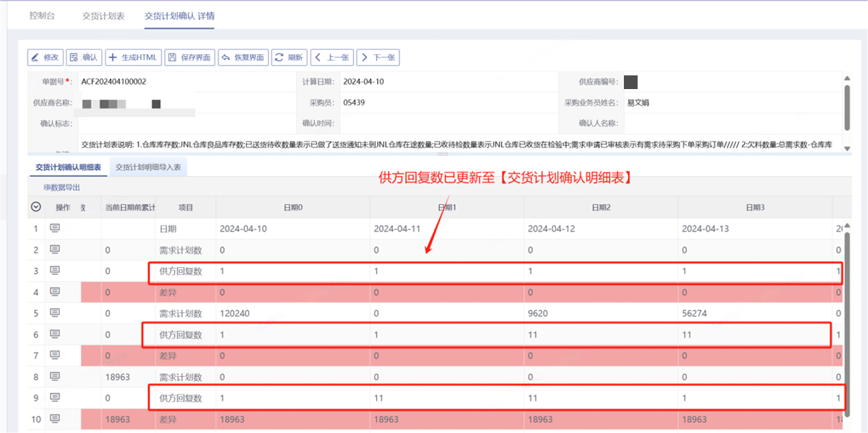Expand the table column chooser chevron
Image resolution: width=868 pixels, height=433 pixels.
click(36, 207)
